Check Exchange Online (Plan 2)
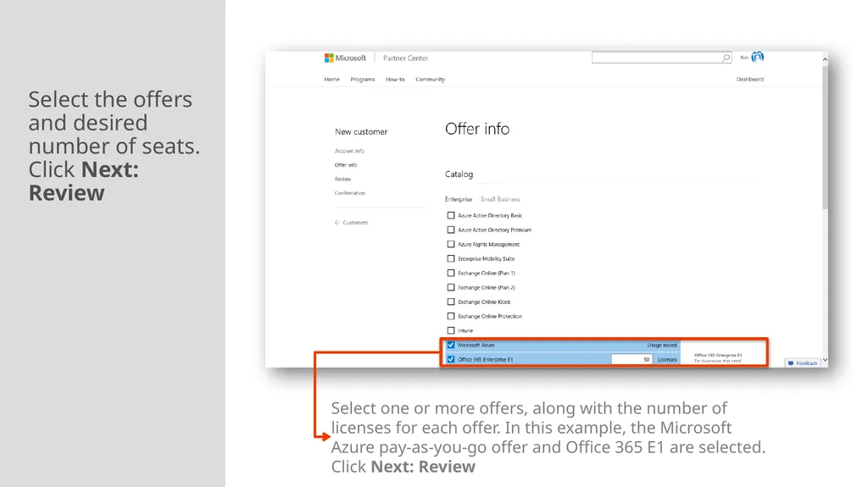 [x=451, y=287]
